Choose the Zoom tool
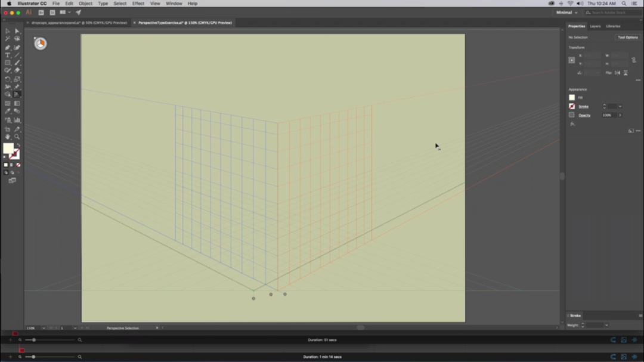The image size is (644, 362). [x=17, y=137]
